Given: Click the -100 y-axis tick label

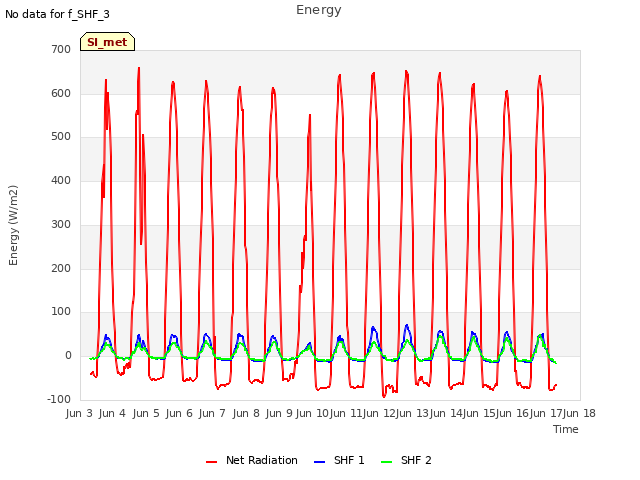Looking at the screenshot, I should [x=59, y=399].
